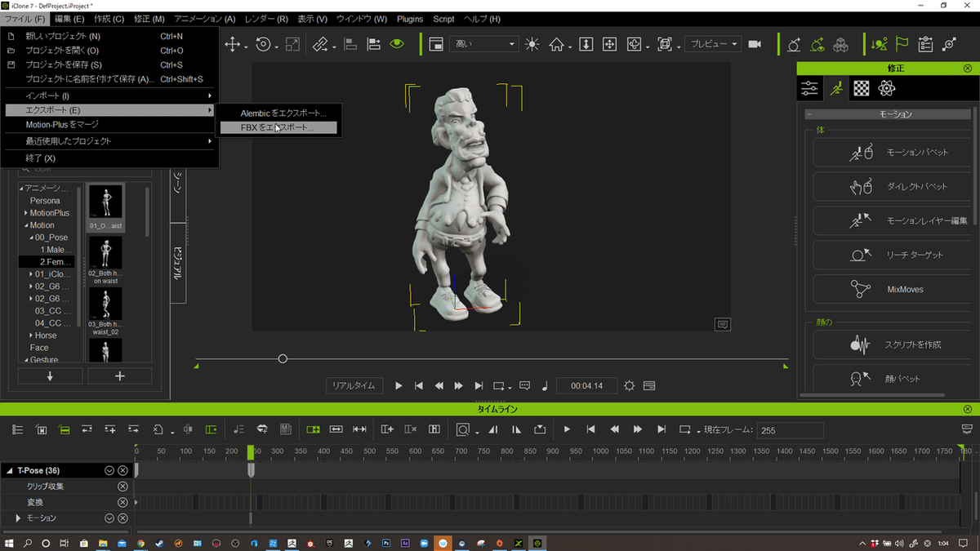This screenshot has width=980, height=551.
Task: Click the camera icon in the top toolbar
Action: click(x=755, y=44)
